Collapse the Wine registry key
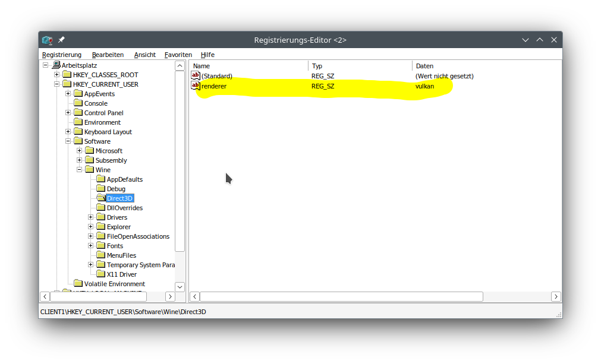This screenshot has width=601, height=364. (80, 170)
